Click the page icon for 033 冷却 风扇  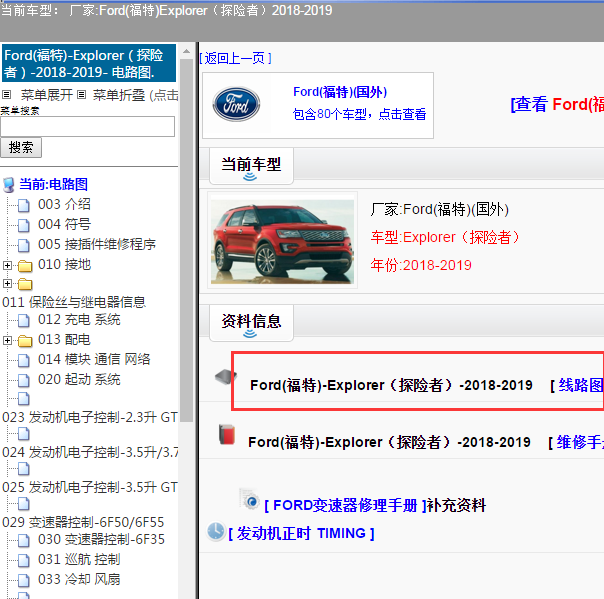[23, 580]
